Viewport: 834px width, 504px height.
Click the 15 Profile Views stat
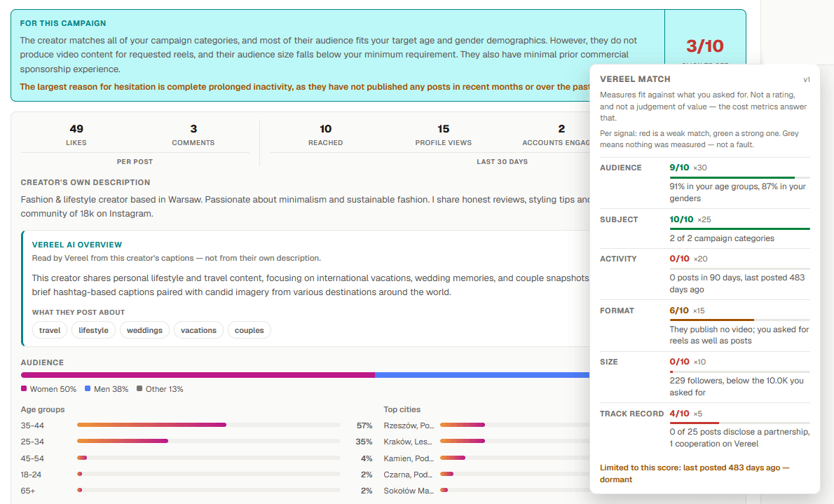click(443, 135)
